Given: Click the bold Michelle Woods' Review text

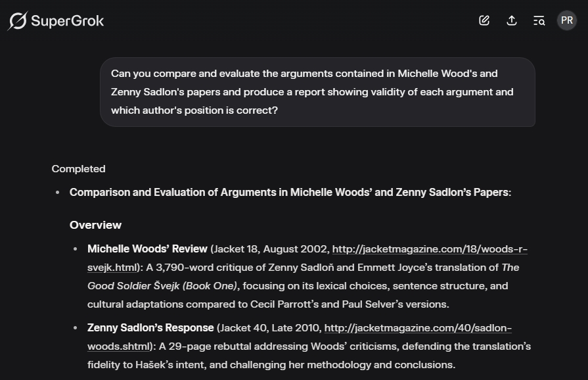Looking at the screenshot, I should click(x=147, y=249).
